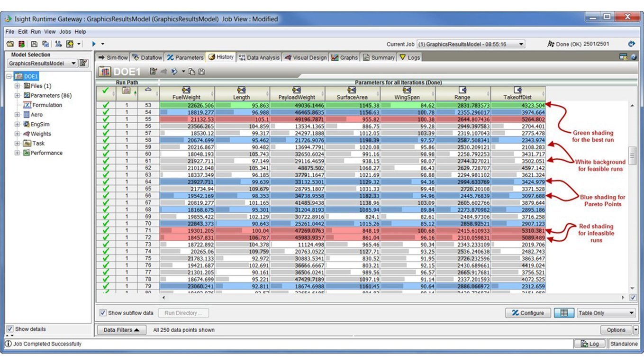Viewport: 644px width, 364px height.
Task: Click the blue Run play arrow in the toolbar
Action: click(94, 44)
